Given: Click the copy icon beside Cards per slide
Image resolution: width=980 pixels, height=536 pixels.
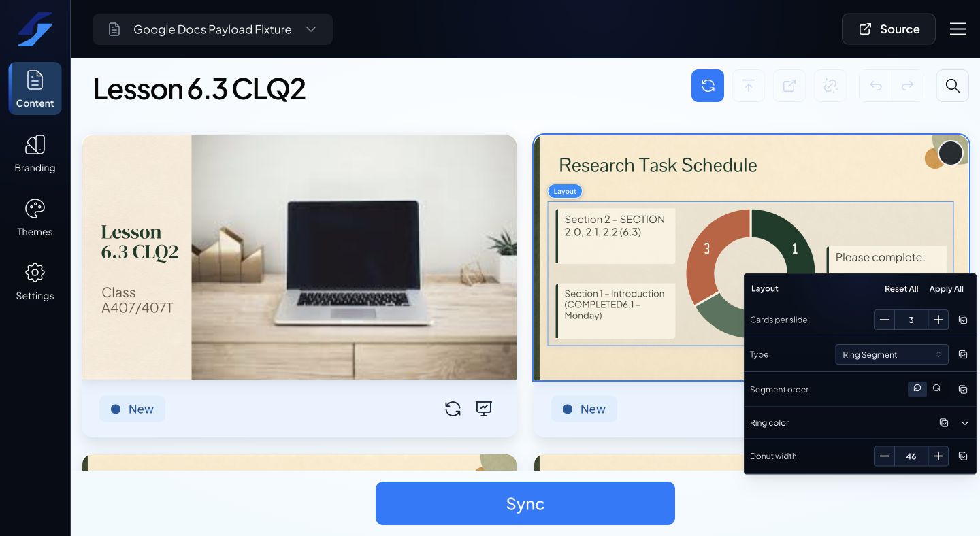Looking at the screenshot, I should (x=963, y=320).
